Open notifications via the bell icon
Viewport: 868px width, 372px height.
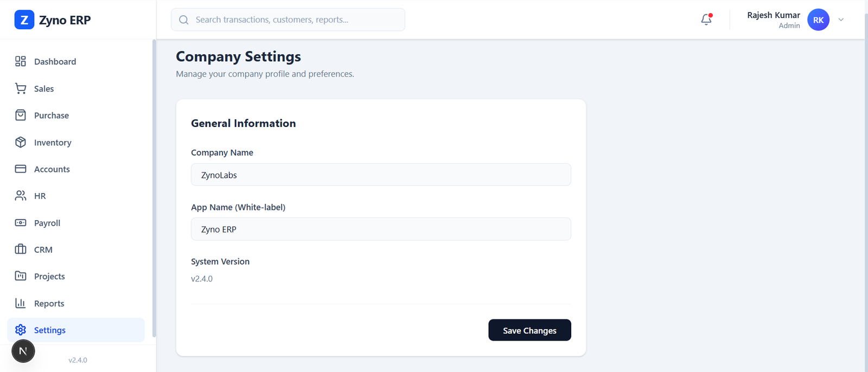tap(706, 20)
